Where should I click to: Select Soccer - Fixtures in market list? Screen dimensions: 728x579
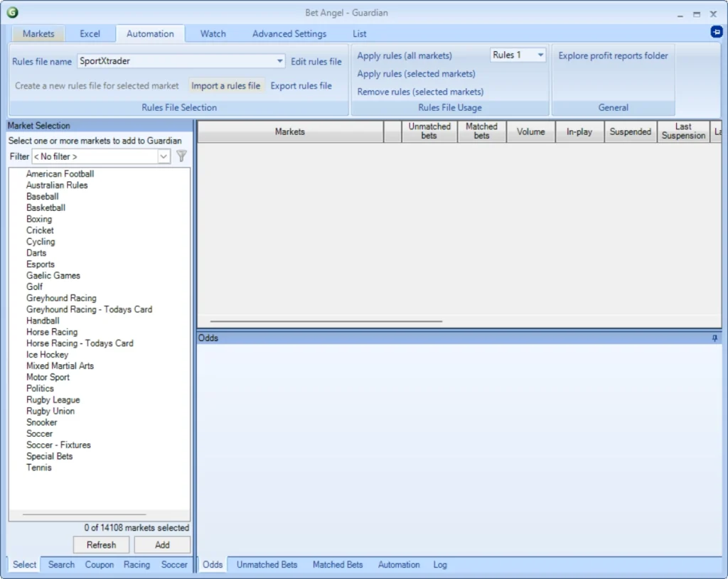click(x=58, y=445)
